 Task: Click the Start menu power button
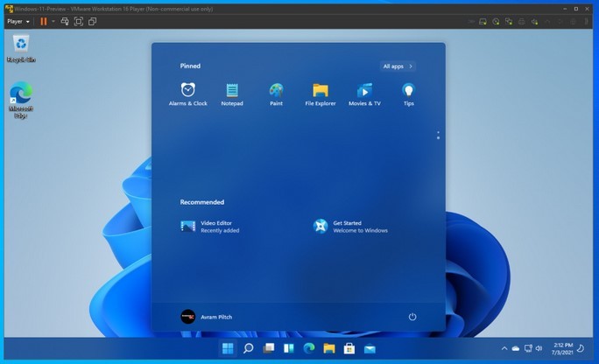(412, 317)
